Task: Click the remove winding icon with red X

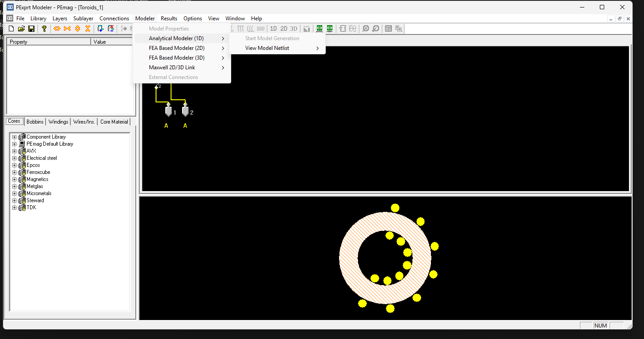Action: (111, 29)
